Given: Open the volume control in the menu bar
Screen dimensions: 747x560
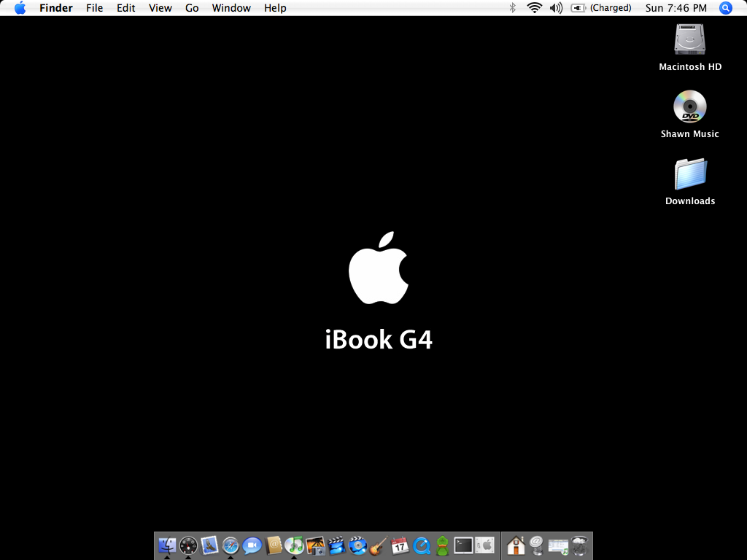Looking at the screenshot, I should pos(555,8).
